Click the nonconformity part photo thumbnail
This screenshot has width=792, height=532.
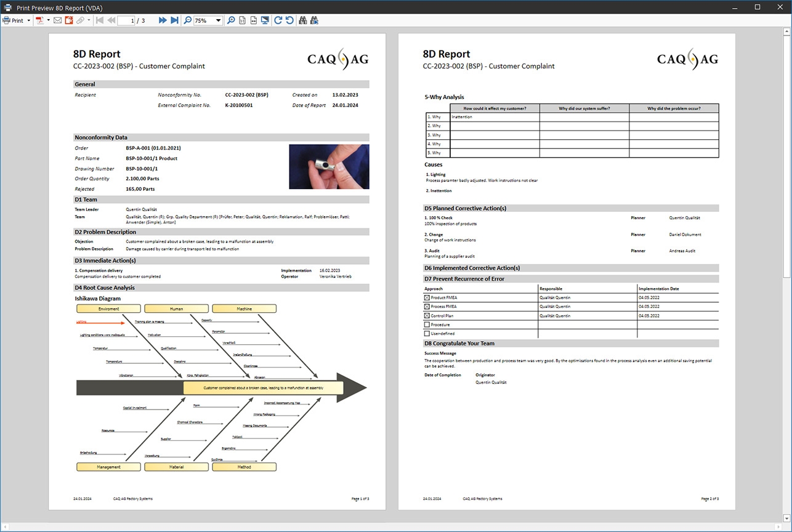(329, 166)
